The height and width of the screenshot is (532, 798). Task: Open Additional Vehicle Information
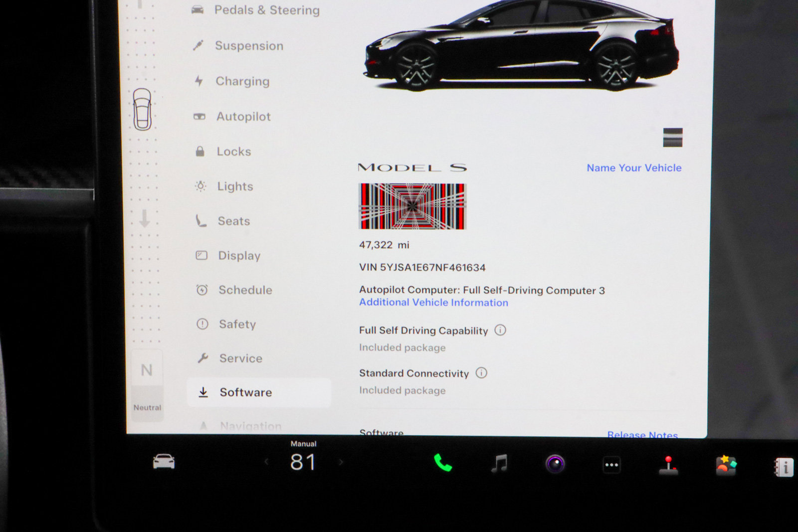coord(433,302)
